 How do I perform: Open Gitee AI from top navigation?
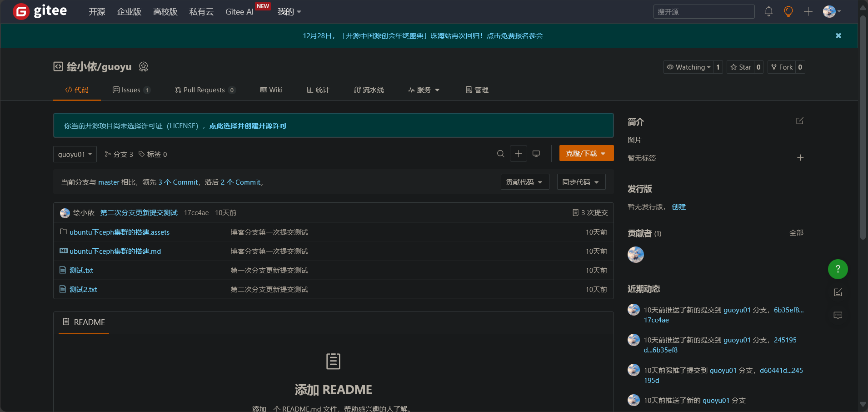(239, 12)
